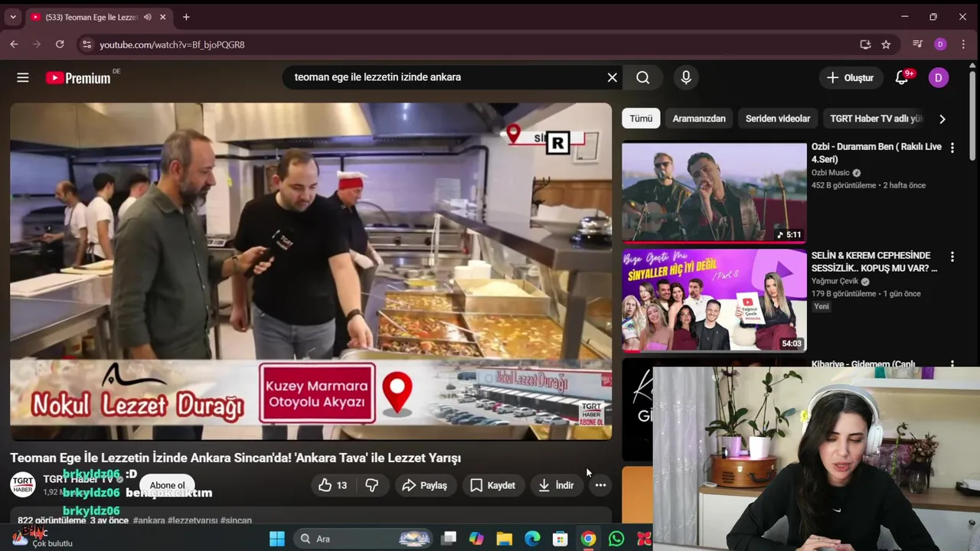This screenshot has height=551, width=980.
Task: Open the Ozbi Music channel link
Action: tap(831, 173)
